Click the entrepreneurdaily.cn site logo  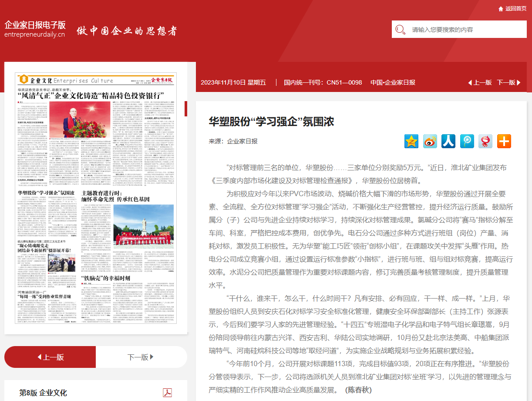click(35, 29)
